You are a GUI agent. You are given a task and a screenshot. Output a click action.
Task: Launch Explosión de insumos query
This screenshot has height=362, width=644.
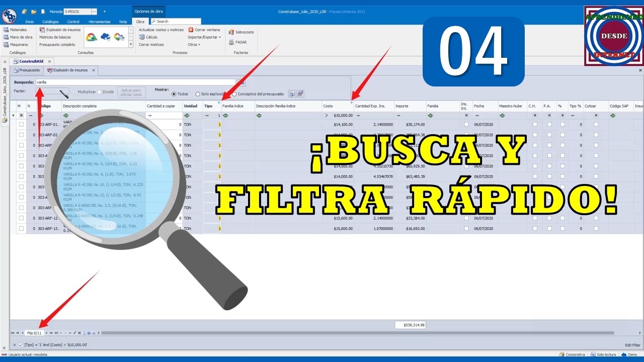(59, 30)
